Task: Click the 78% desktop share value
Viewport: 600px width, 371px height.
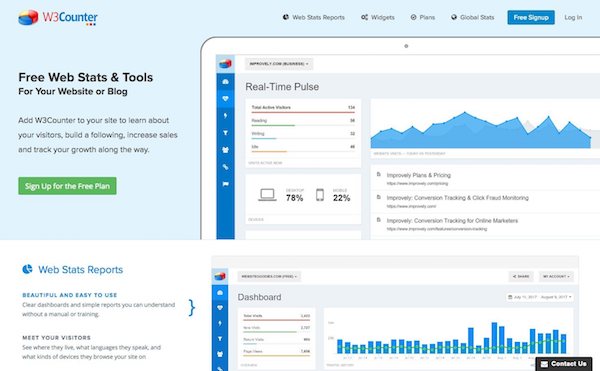Action: coord(295,198)
